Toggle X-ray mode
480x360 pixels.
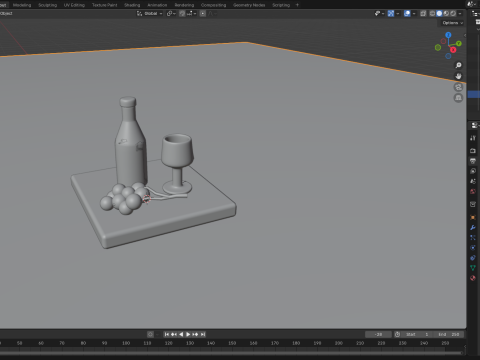[423, 14]
